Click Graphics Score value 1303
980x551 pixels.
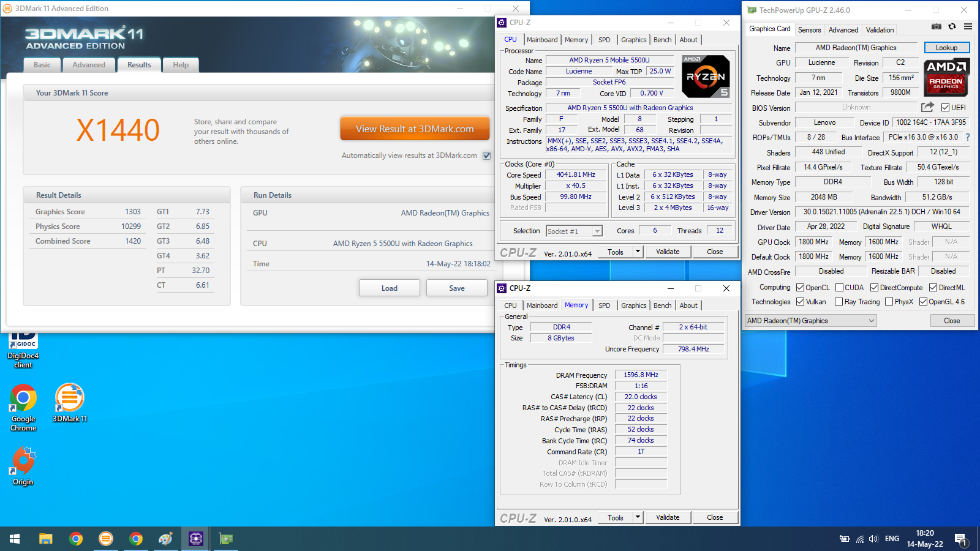(x=133, y=212)
